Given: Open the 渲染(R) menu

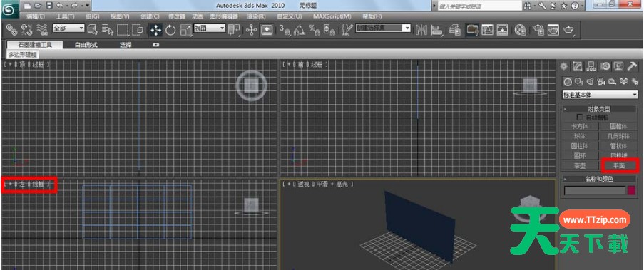Looking at the screenshot, I should 256,16.
